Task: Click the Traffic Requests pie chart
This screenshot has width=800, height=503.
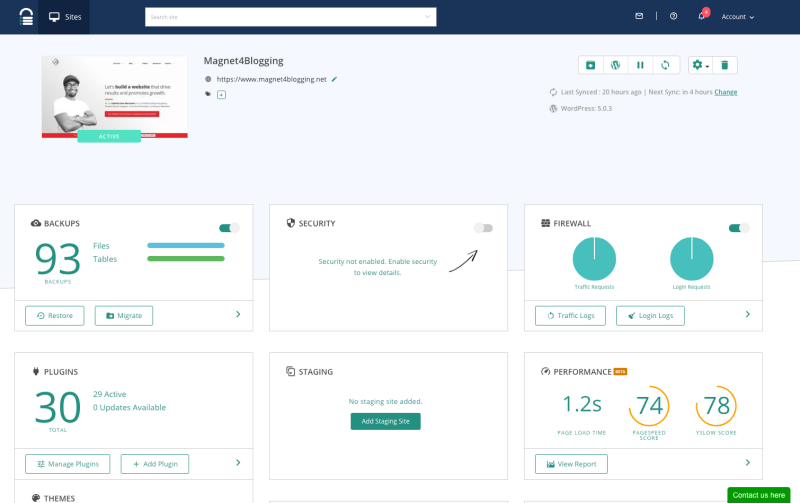Action: pyautogui.click(x=594, y=259)
